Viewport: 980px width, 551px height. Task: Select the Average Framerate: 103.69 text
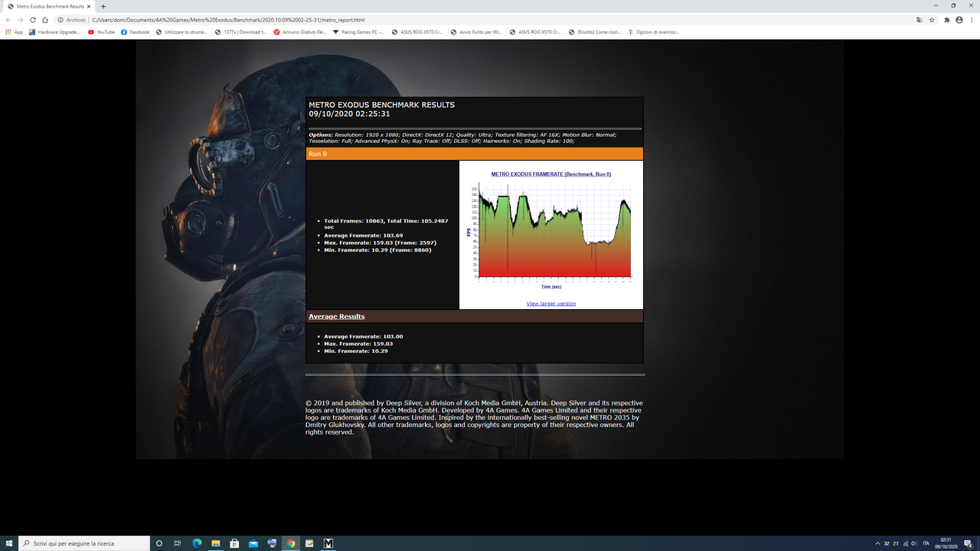tap(362, 235)
